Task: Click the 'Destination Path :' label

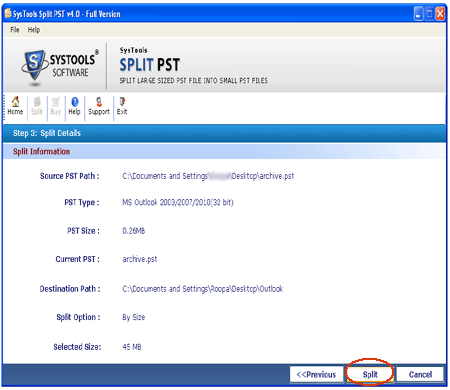Action: click(x=70, y=289)
